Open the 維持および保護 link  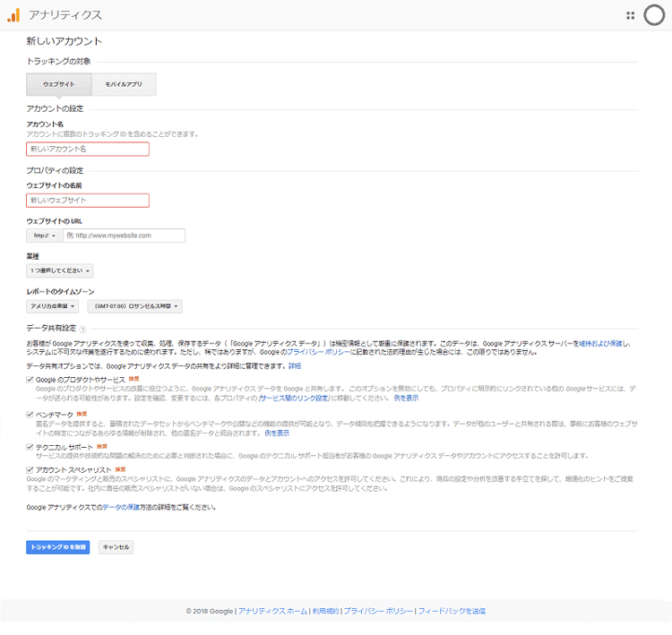coord(600,344)
